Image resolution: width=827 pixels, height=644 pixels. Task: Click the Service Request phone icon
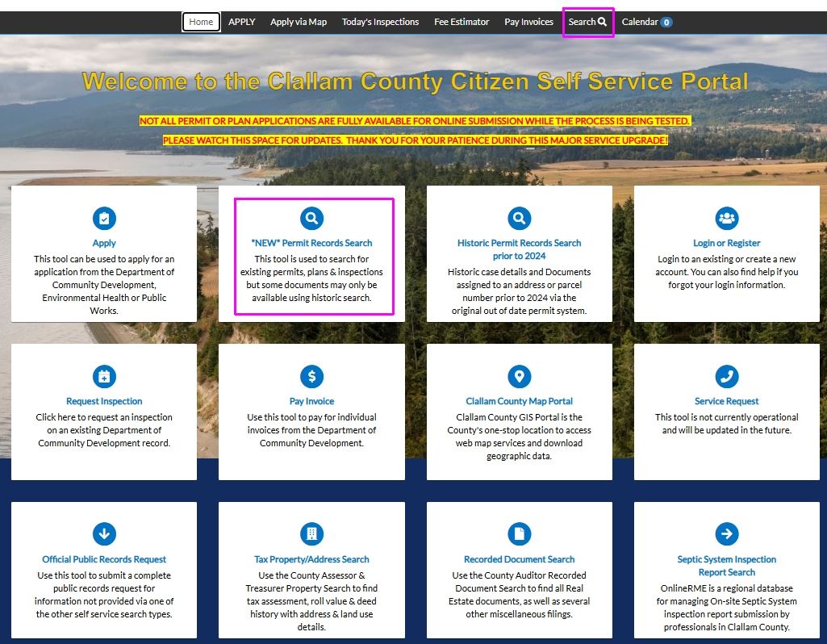pyautogui.click(x=726, y=375)
